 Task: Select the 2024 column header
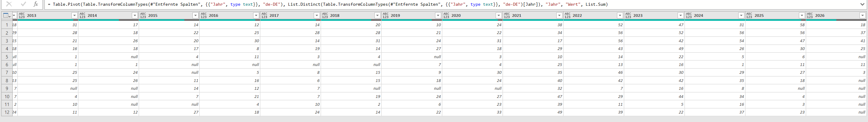pos(715,15)
